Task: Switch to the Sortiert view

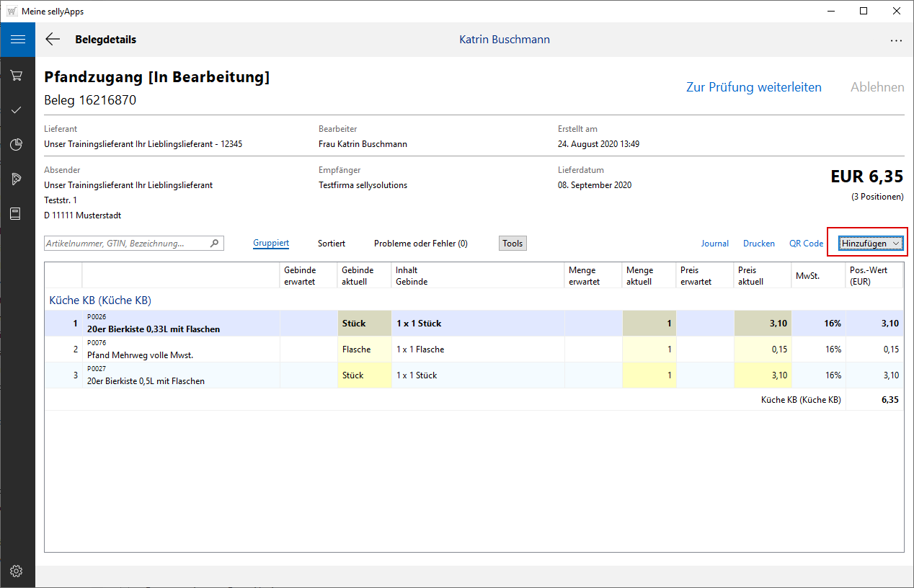Action: tap(332, 244)
